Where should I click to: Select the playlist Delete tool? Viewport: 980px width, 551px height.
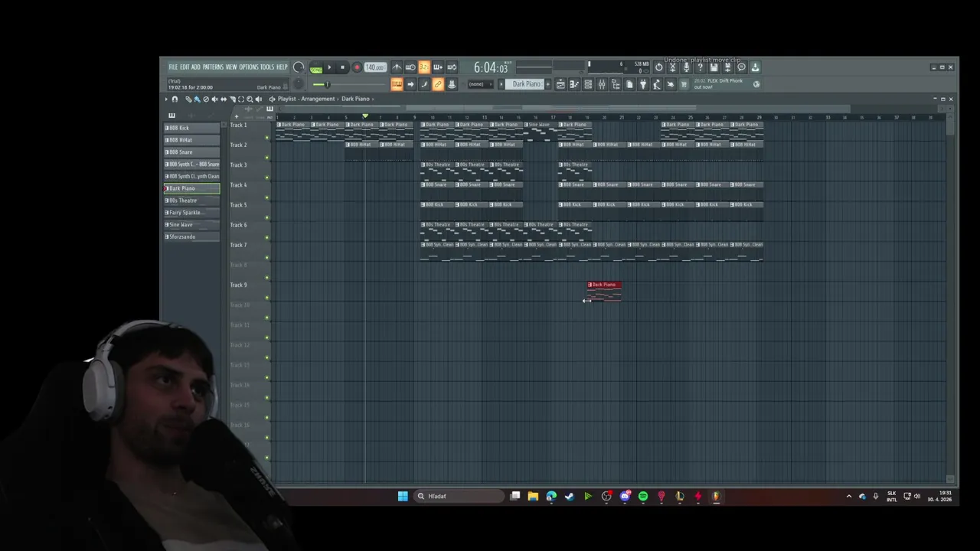tap(206, 99)
